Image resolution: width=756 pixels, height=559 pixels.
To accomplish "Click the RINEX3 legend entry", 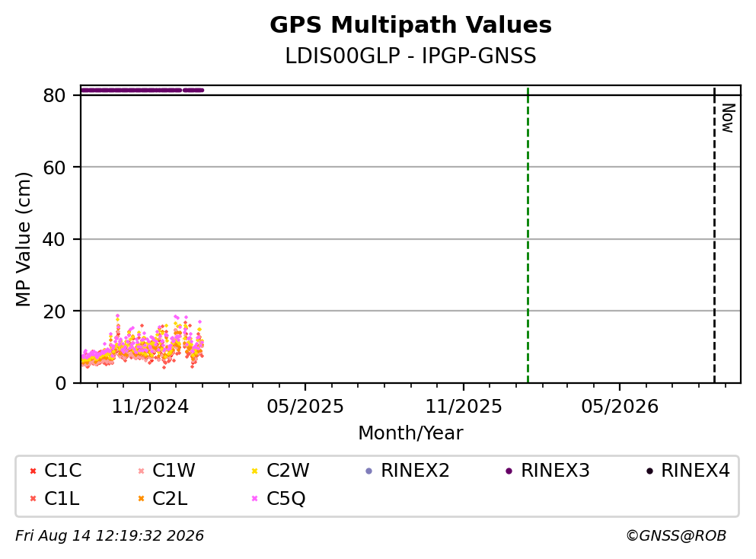I will (547, 470).
